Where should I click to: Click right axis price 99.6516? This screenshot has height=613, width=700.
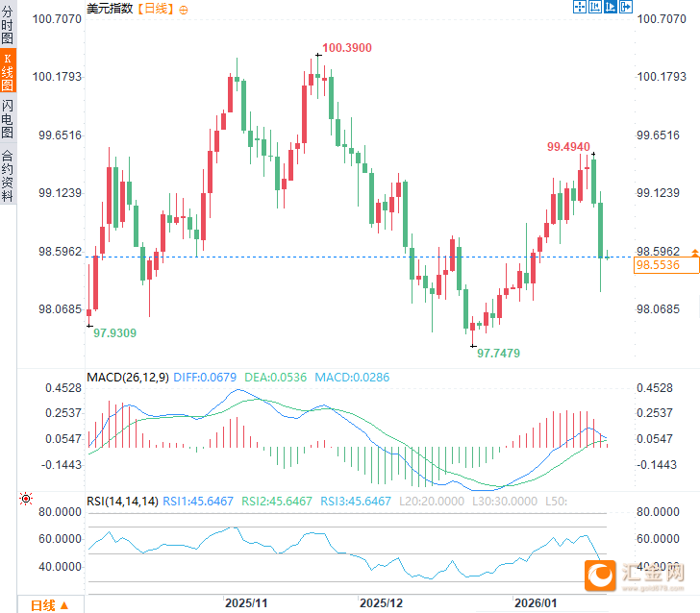pyautogui.click(x=658, y=135)
